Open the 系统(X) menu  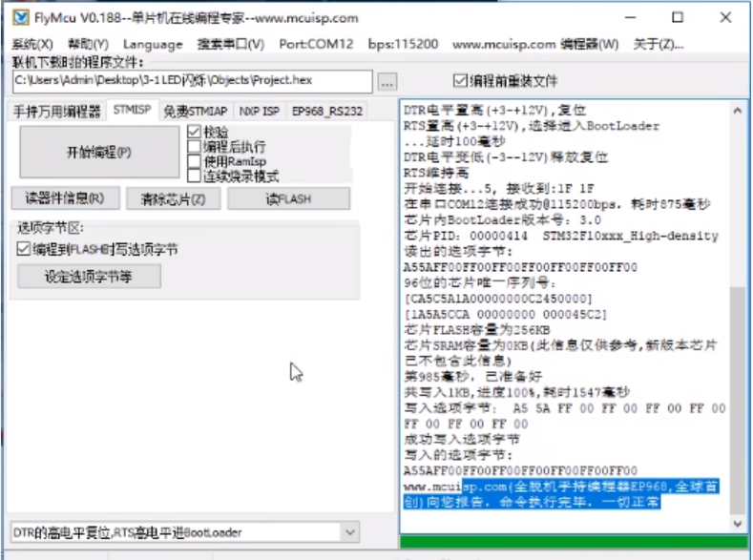[x=32, y=44]
